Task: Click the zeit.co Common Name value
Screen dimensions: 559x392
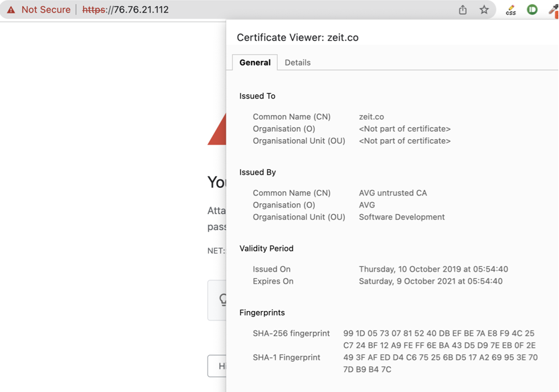Action: pos(371,116)
